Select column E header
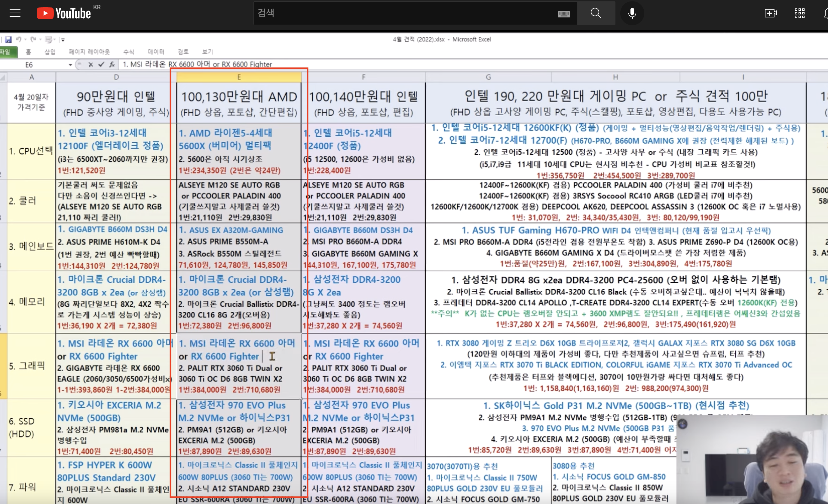Image resolution: width=828 pixels, height=504 pixels. (239, 77)
